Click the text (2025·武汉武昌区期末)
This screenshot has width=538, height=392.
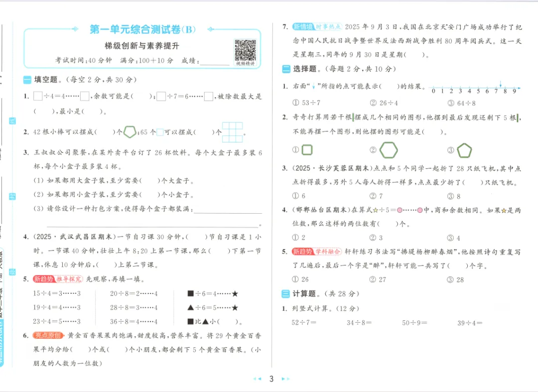pyautogui.click(x=74, y=237)
